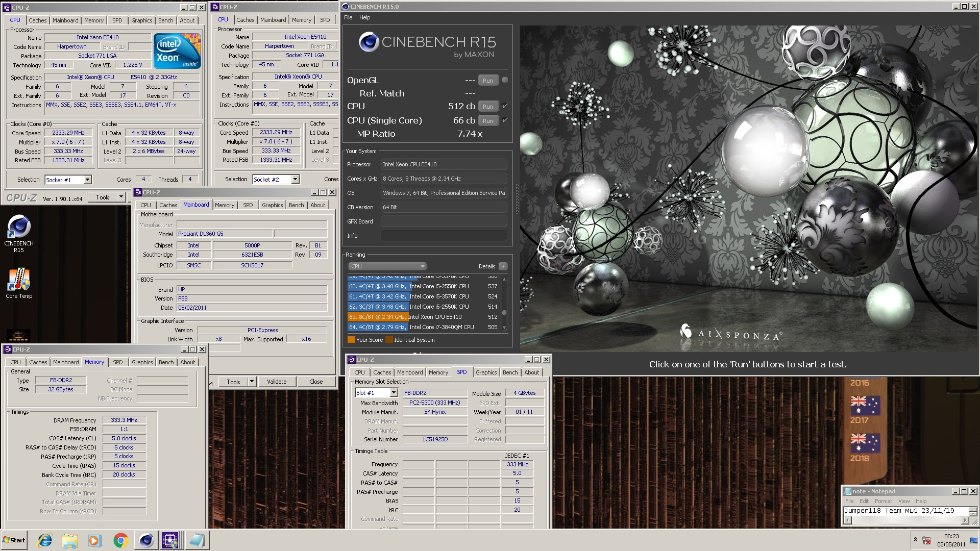Open Notepad Format menu
Viewport: 980px width, 551px height.
[x=883, y=501]
